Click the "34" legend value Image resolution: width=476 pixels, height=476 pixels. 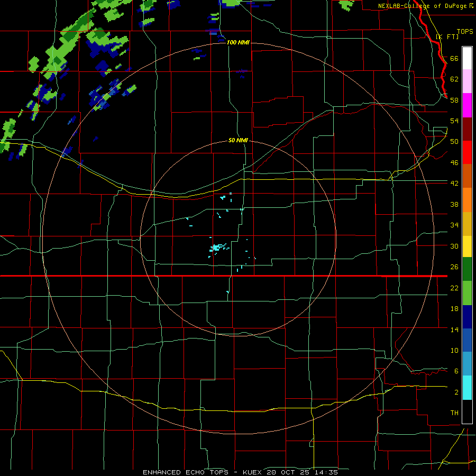[454, 225]
